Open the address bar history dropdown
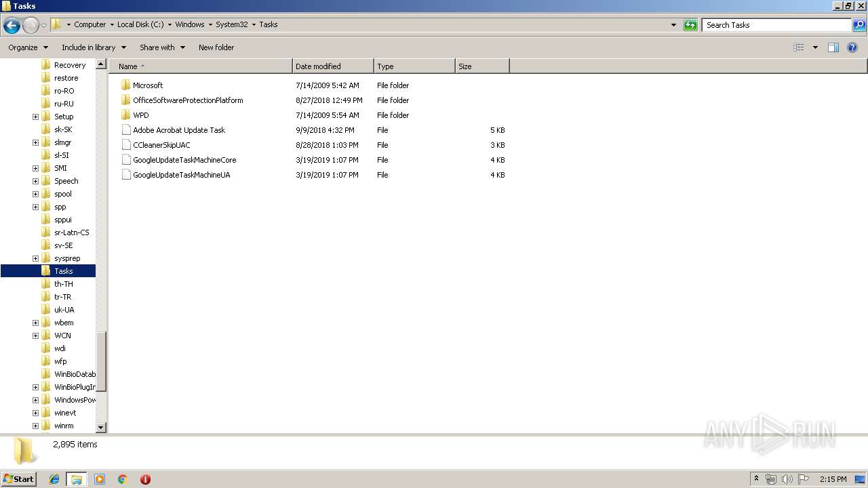 673,25
